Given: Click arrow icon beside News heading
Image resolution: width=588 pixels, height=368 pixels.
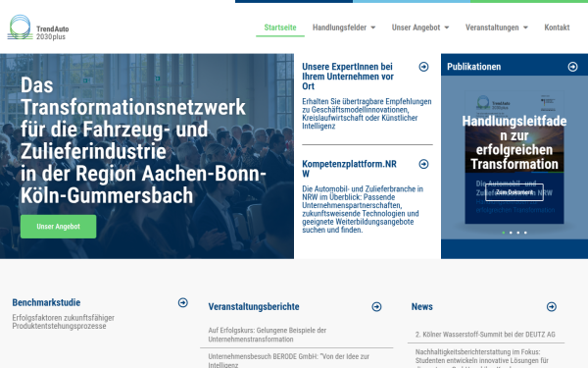Looking at the screenshot, I should point(551,307).
